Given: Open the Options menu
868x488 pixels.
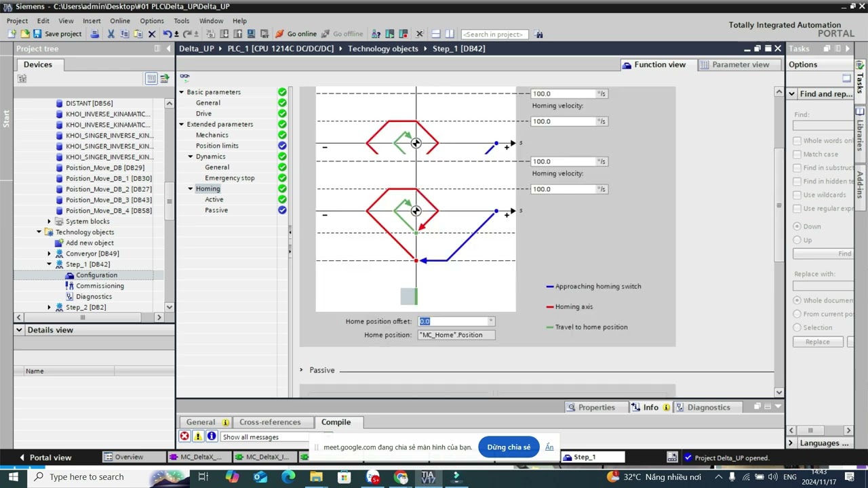Looking at the screenshot, I should tap(152, 21).
